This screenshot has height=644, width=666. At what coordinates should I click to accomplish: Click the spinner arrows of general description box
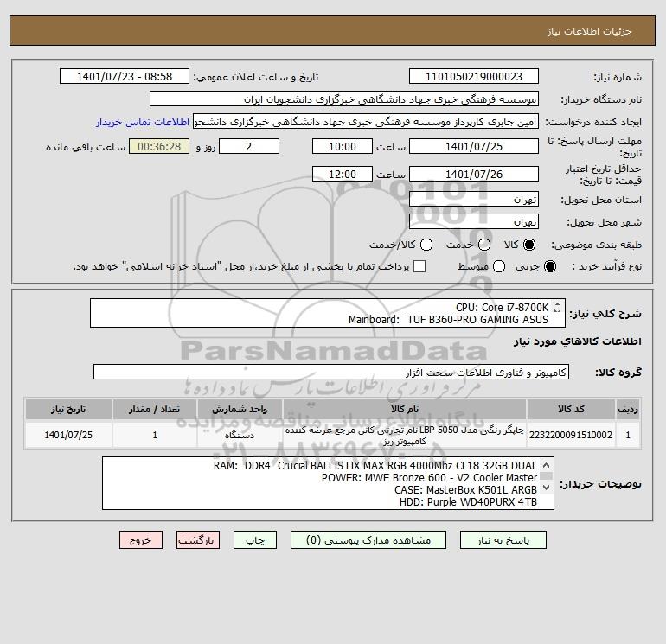click(x=558, y=307)
